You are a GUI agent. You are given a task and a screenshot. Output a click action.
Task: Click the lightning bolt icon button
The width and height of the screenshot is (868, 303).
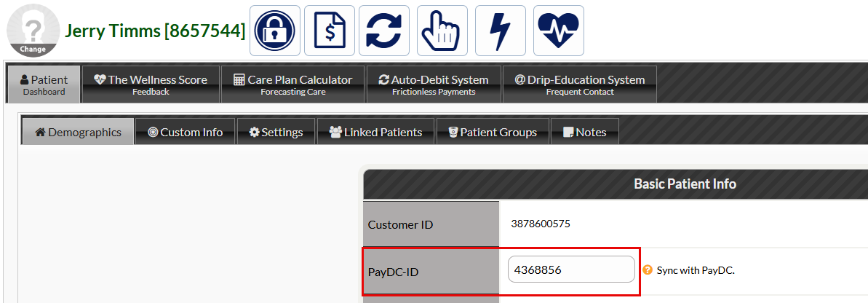[x=501, y=31]
